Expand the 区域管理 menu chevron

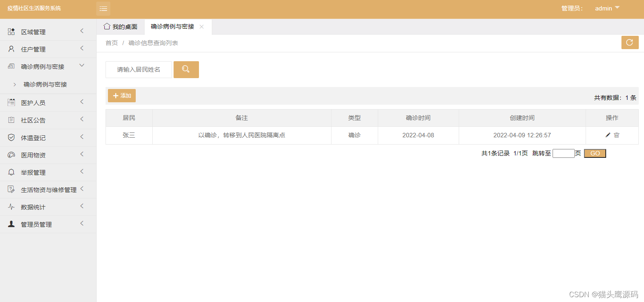[82, 31]
